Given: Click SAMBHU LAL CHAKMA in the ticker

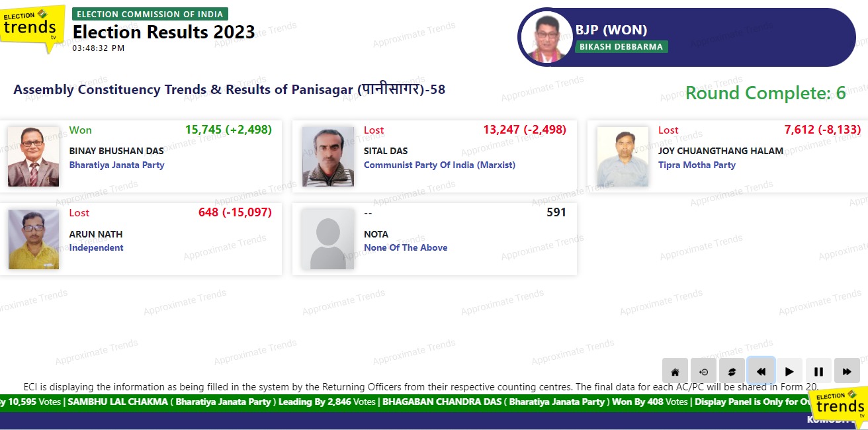Looking at the screenshot, I should [118, 402].
